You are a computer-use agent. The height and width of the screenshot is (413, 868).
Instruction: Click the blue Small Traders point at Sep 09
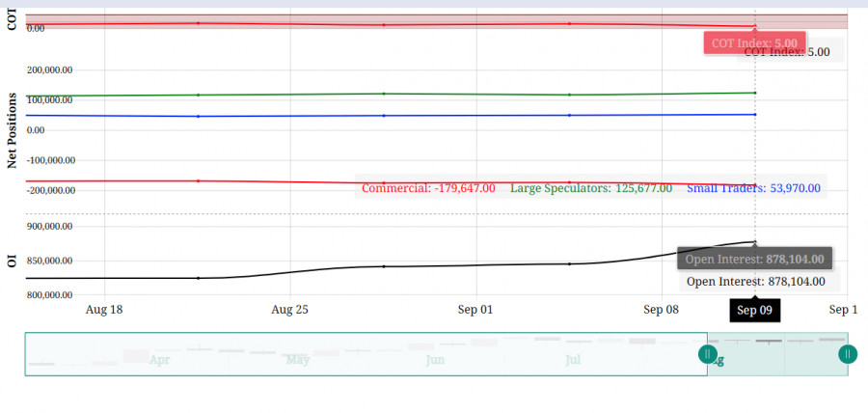click(755, 115)
